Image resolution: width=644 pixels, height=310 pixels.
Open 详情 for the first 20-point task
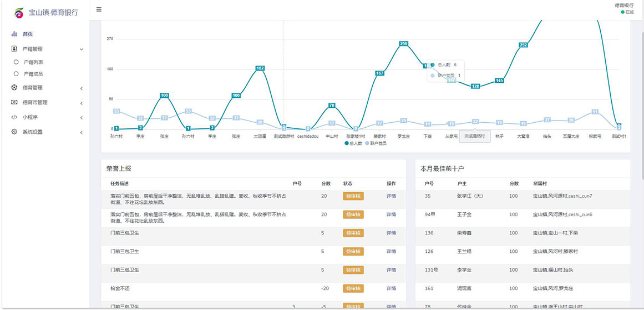(391, 196)
